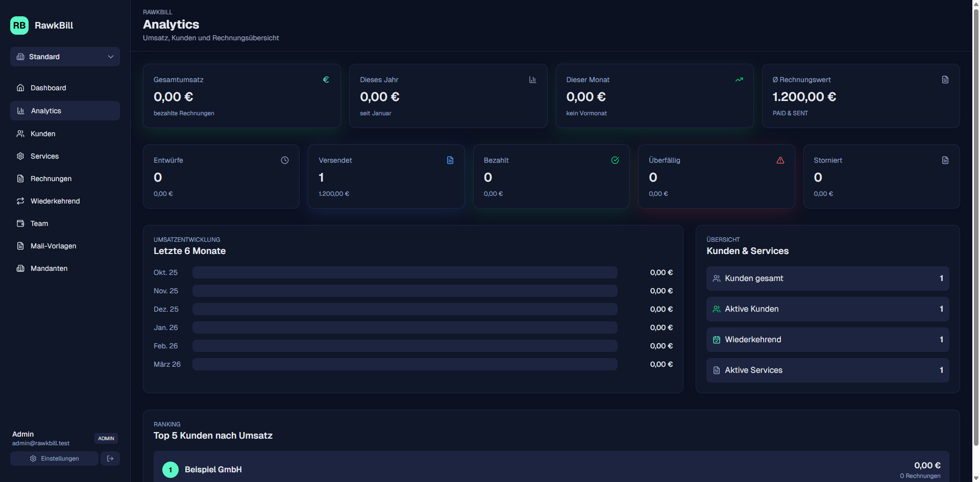Screen dimensions: 980x482
Task: Click the Aktive Services overview row
Action: pyautogui.click(x=827, y=370)
